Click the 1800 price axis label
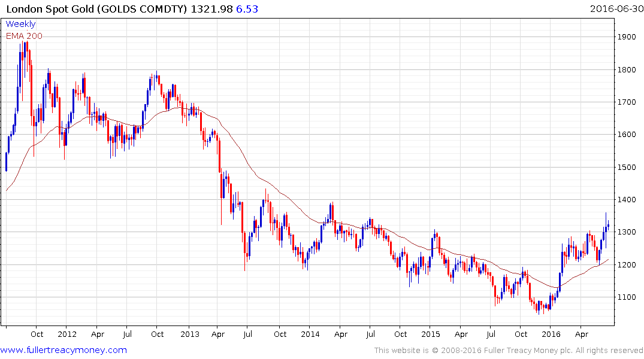The height and width of the screenshot is (359, 644). click(627, 70)
